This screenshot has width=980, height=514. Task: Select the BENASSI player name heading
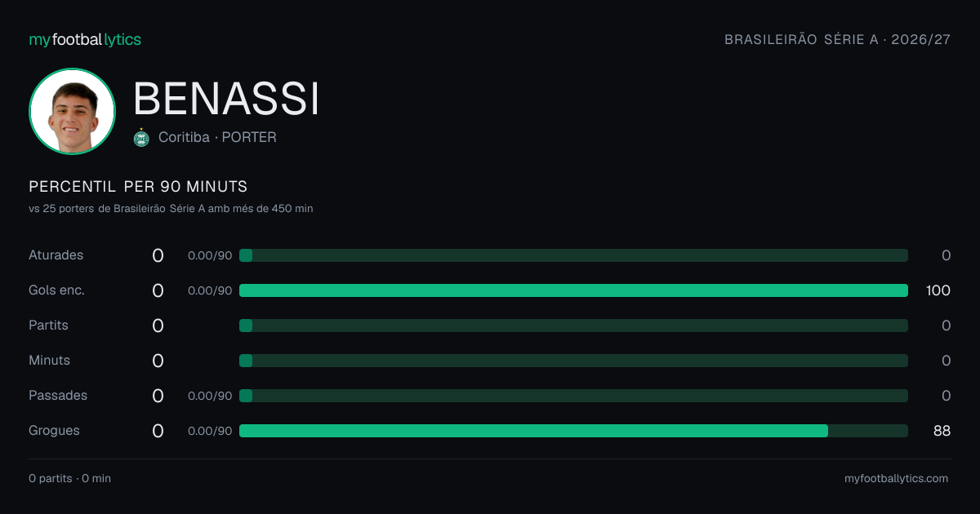pyautogui.click(x=226, y=99)
